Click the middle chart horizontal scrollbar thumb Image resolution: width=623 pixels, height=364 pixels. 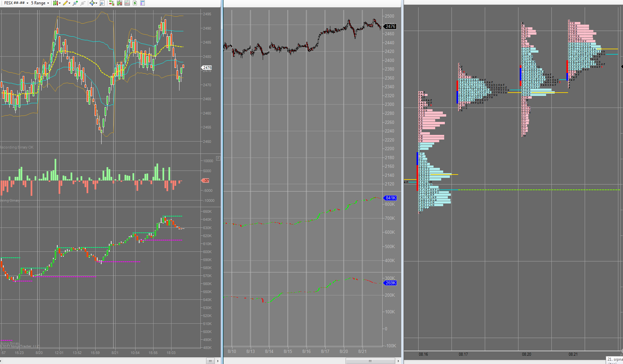370,361
